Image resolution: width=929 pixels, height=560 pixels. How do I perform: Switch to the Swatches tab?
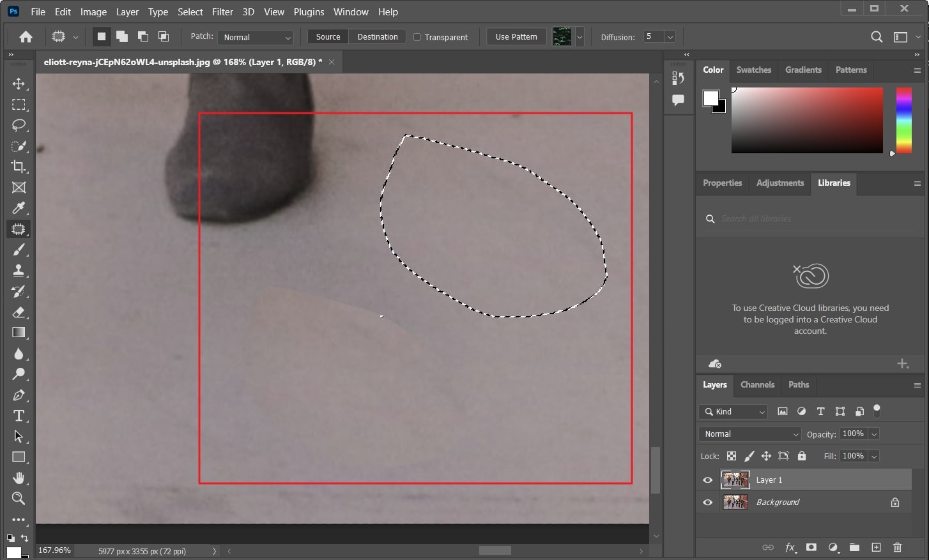coord(754,70)
